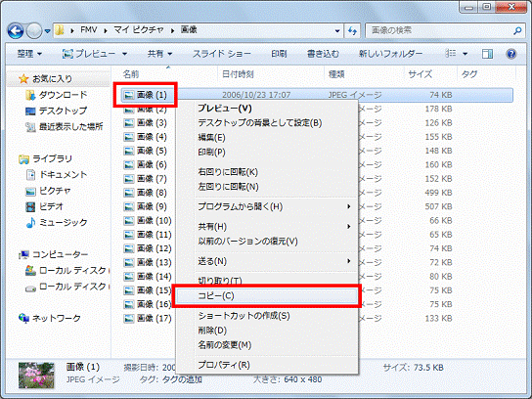Viewport: 532px width, 399px height.
Task: Sort by 名前 column header
Action: (131, 74)
